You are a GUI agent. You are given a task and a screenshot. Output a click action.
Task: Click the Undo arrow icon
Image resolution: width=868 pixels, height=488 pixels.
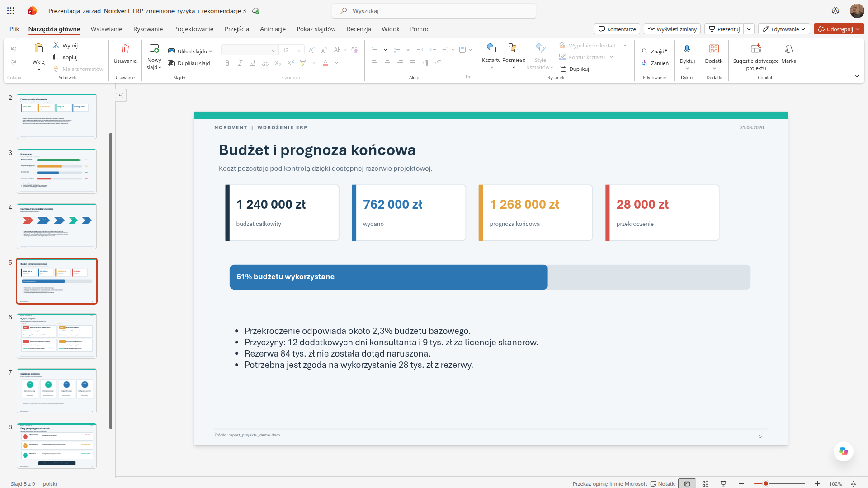14,49
